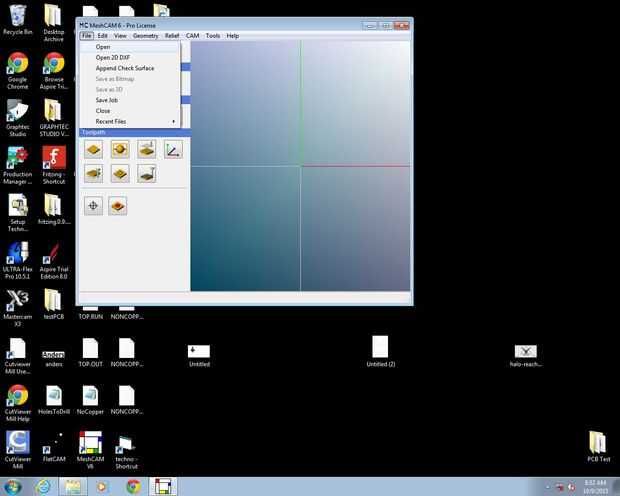Select the Google Chrome desktop shortcut
The height and width of the screenshot is (496, 620).
17,70
